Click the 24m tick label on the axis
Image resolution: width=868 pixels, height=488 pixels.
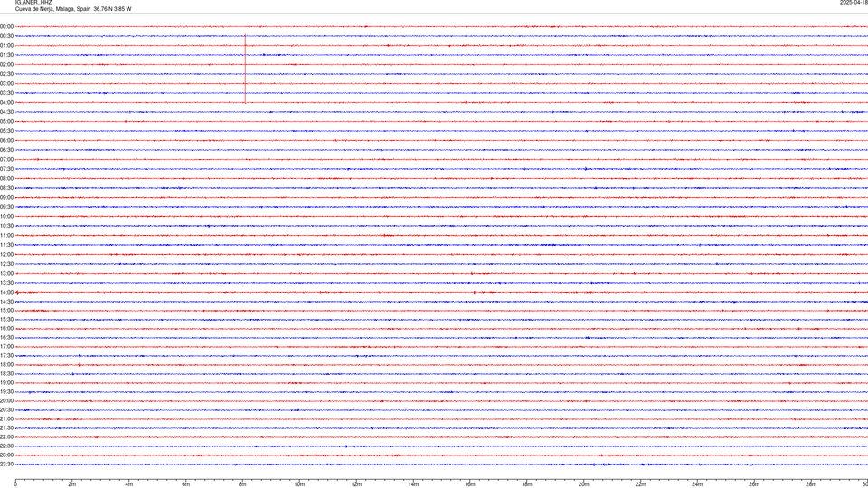[697, 484]
